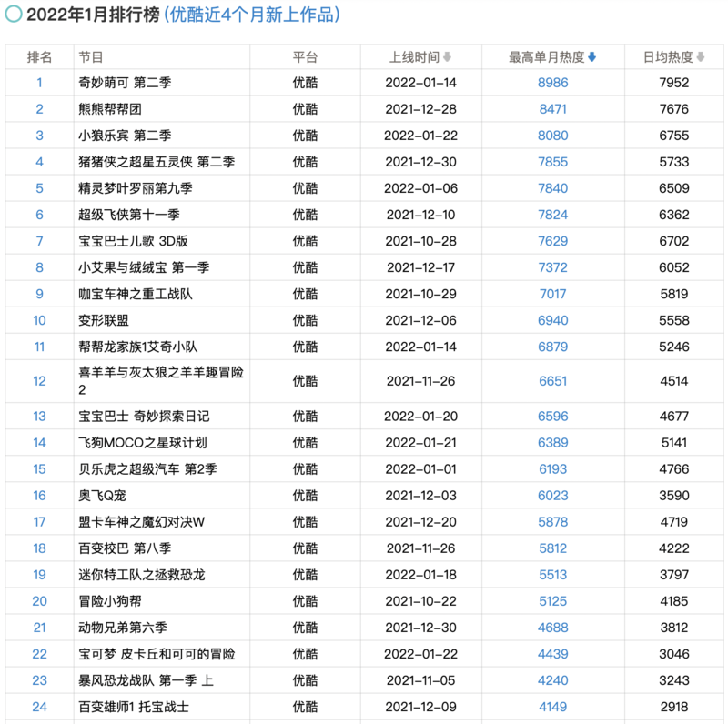Viewport: 728px width, 724px height.
Task: Click program name 小艾果与绒绒宝 第一季
Action: pos(144,267)
